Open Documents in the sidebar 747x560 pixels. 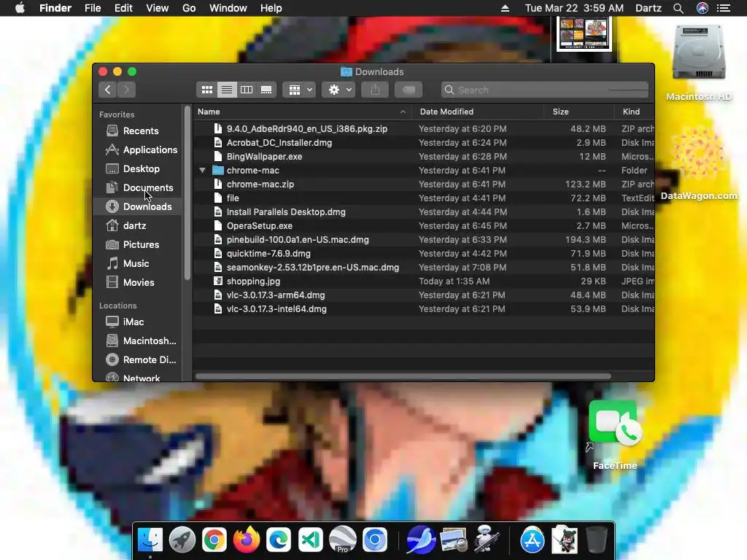[137, 187]
